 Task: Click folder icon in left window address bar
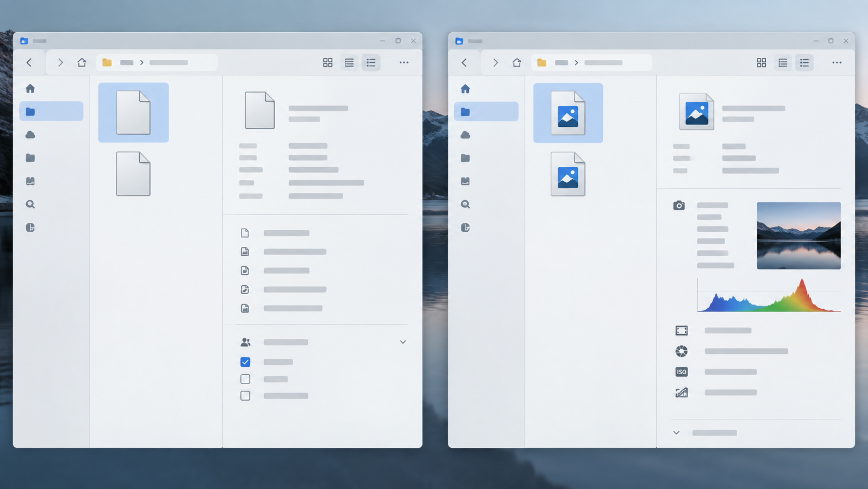point(107,62)
